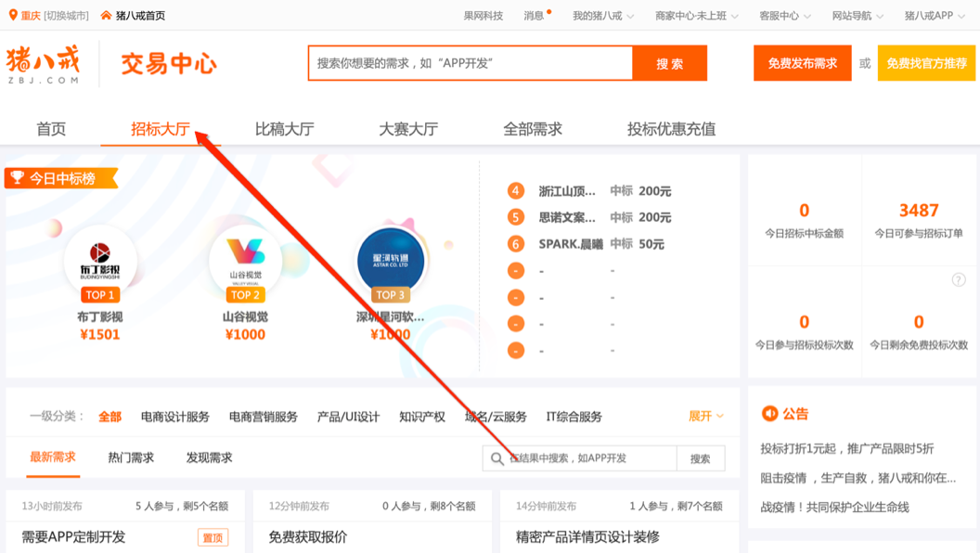This screenshot has width=980, height=553.
Task: Click the rank 6 badge beside SPARK.晨曦
Action: [x=516, y=244]
